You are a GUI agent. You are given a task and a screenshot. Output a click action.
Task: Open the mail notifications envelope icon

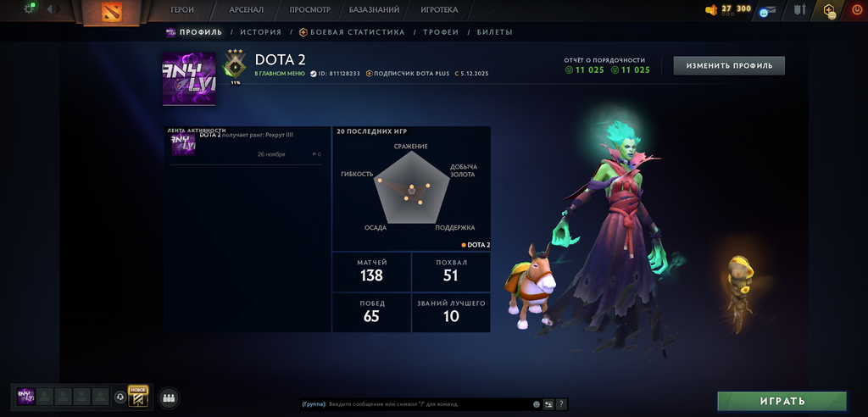tap(768, 10)
